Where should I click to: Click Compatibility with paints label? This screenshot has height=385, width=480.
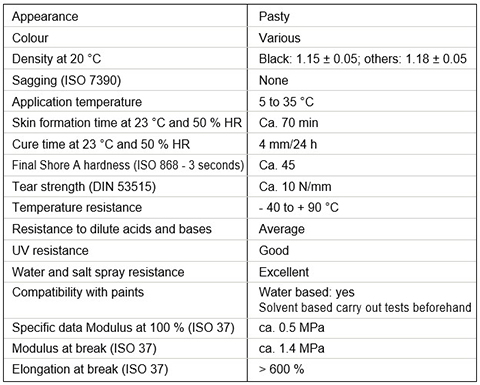pyautogui.click(x=78, y=292)
